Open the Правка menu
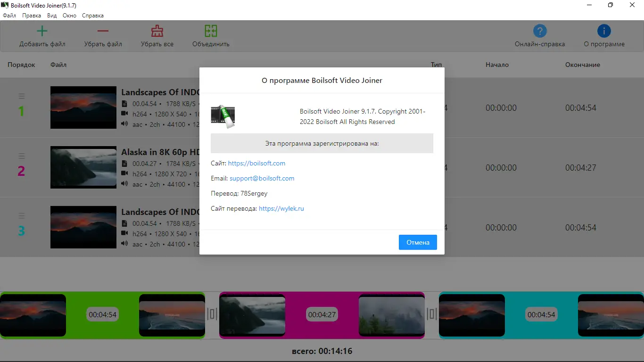The image size is (644, 362). [32, 16]
